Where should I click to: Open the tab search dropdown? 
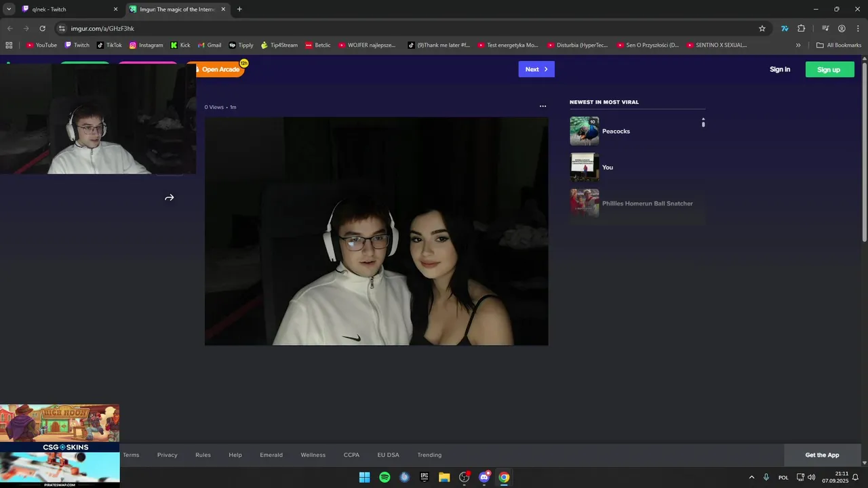tap(9, 9)
